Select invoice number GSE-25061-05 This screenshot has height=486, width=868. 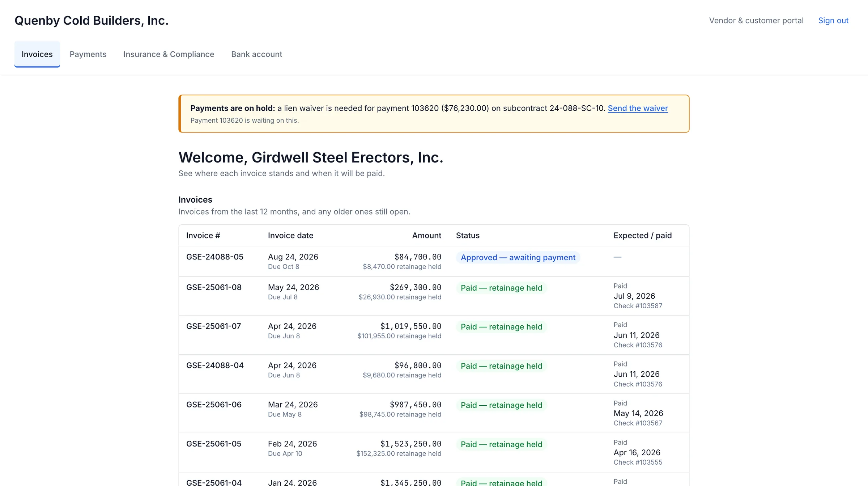(214, 444)
